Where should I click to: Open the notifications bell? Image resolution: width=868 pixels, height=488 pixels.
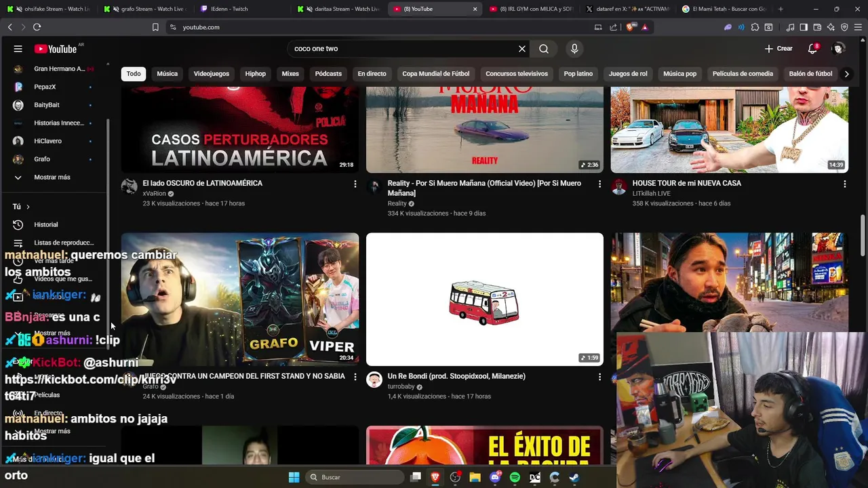pyautogui.click(x=812, y=49)
